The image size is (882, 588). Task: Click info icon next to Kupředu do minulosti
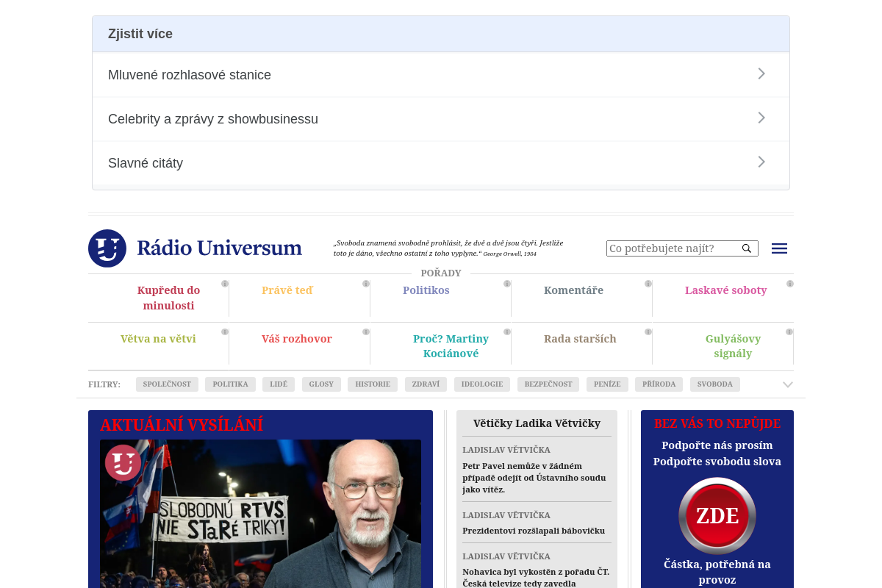point(225,284)
